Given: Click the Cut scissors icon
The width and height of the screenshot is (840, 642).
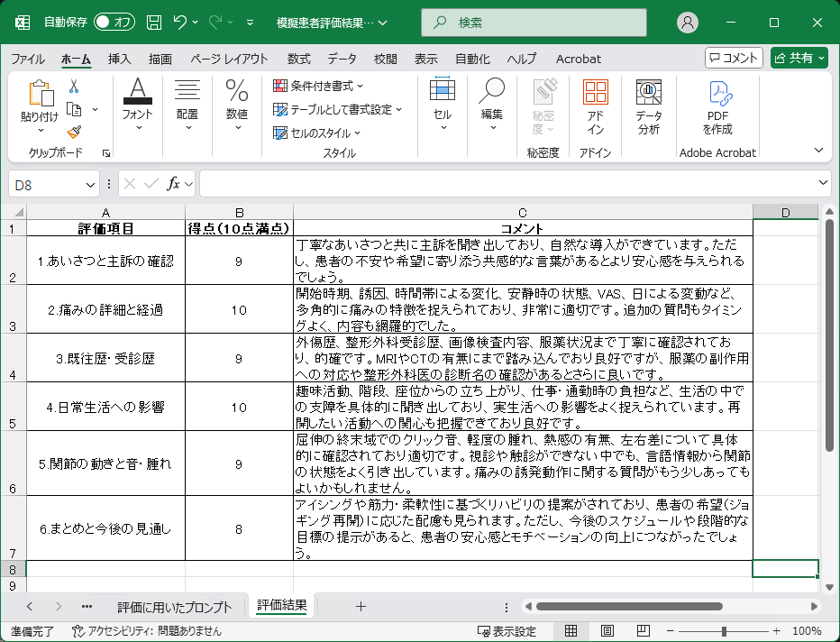Looking at the screenshot, I should coord(74,87).
